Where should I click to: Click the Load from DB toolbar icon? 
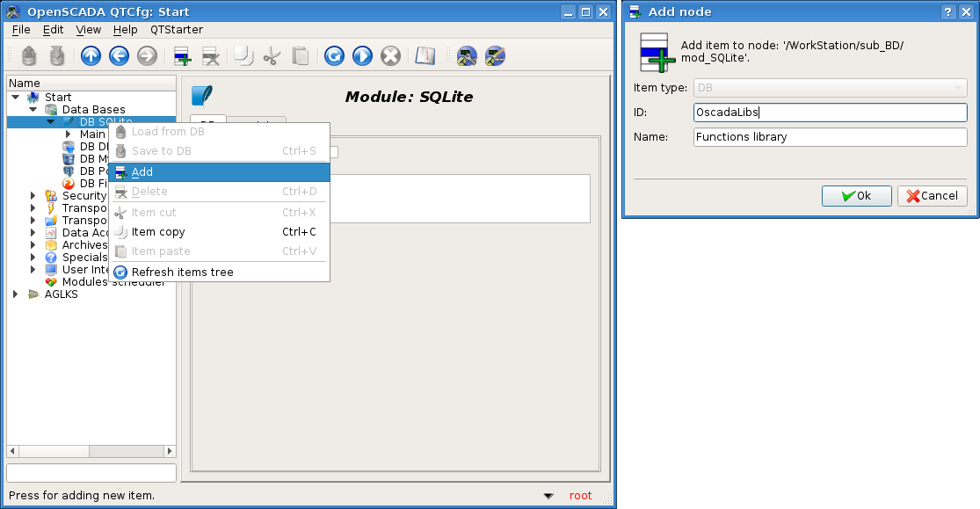[29, 56]
